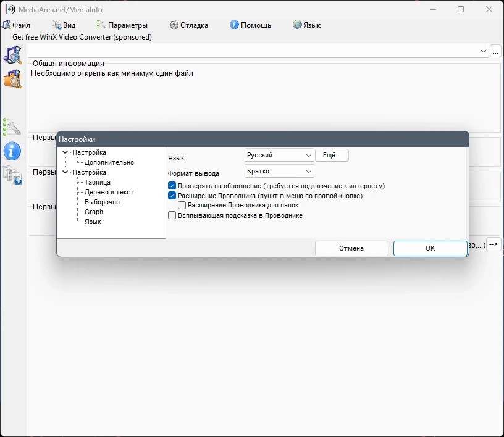
Task: Open the Язык menu in menu bar
Action: [x=307, y=25]
